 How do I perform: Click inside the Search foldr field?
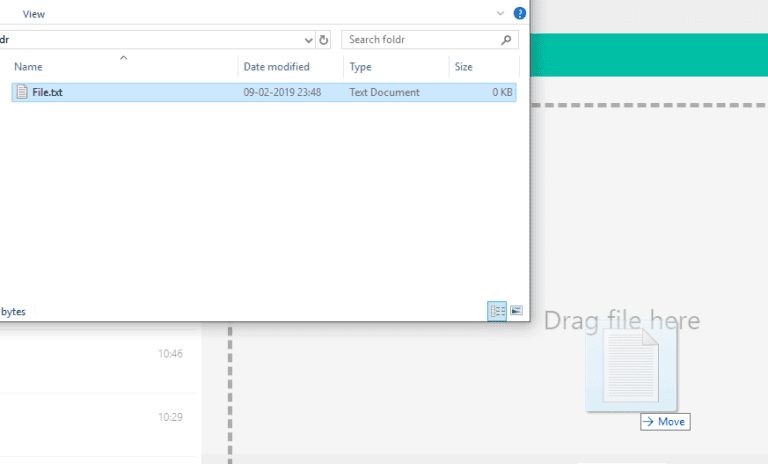point(418,40)
